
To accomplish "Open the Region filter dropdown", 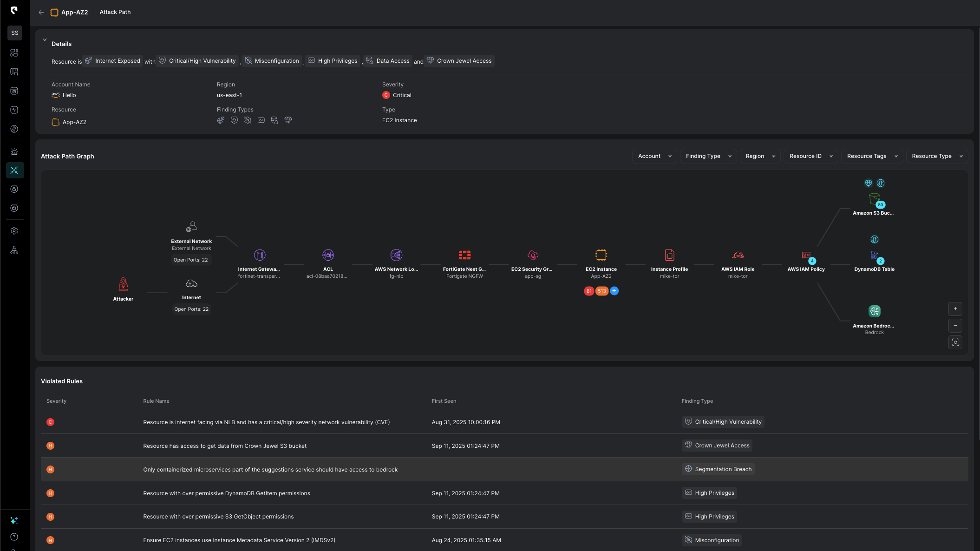I will pos(760,156).
